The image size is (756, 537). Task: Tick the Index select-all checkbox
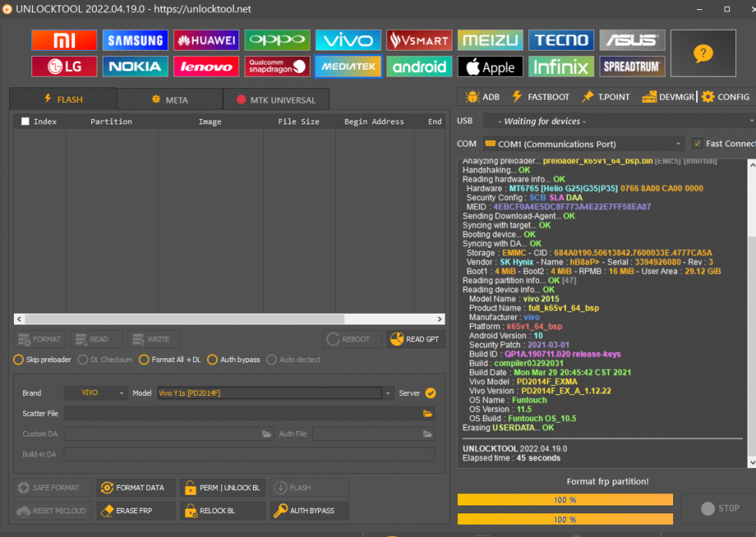[x=25, y=121]
